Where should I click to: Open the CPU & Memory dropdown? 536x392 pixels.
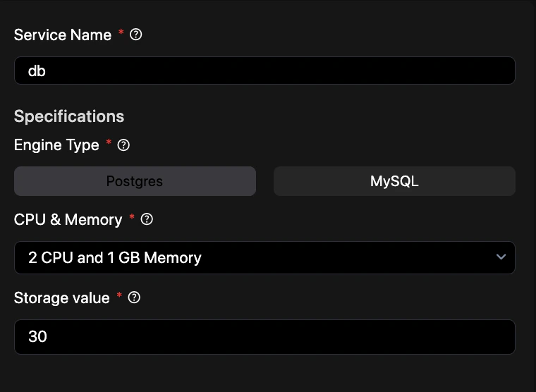coord(264,257)
